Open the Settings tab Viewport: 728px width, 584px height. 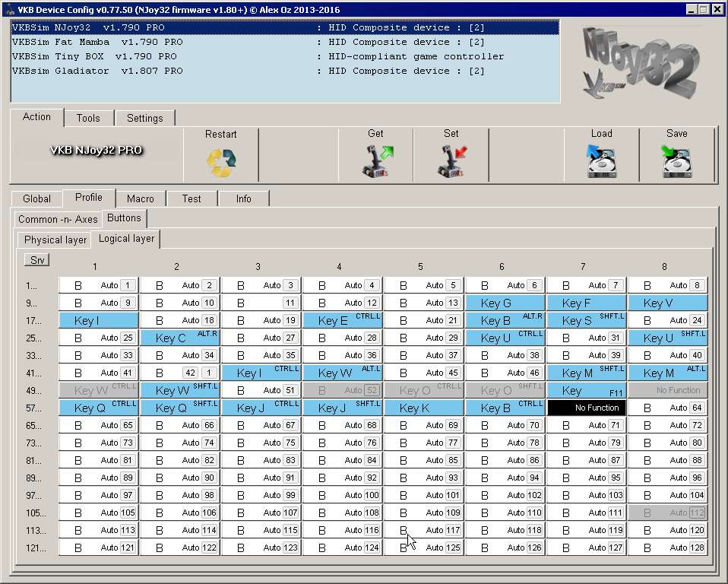145,118
